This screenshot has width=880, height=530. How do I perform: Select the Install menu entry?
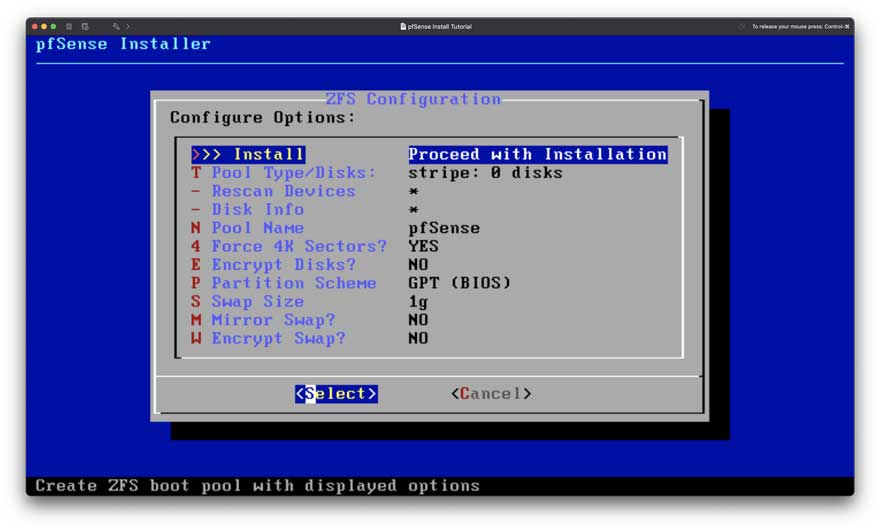pyautogui.click(x=248, y=154)
